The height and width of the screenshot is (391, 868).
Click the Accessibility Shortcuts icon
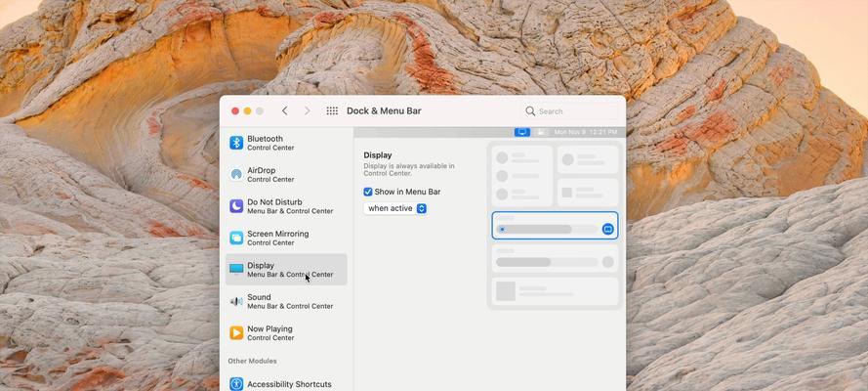pos(236,384)
